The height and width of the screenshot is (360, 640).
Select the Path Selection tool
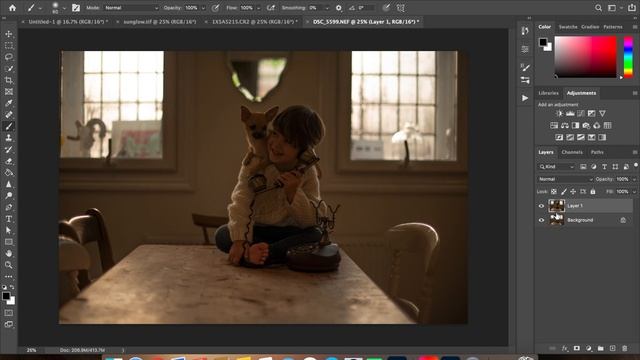pyautogui.click(x=9, y=230)
